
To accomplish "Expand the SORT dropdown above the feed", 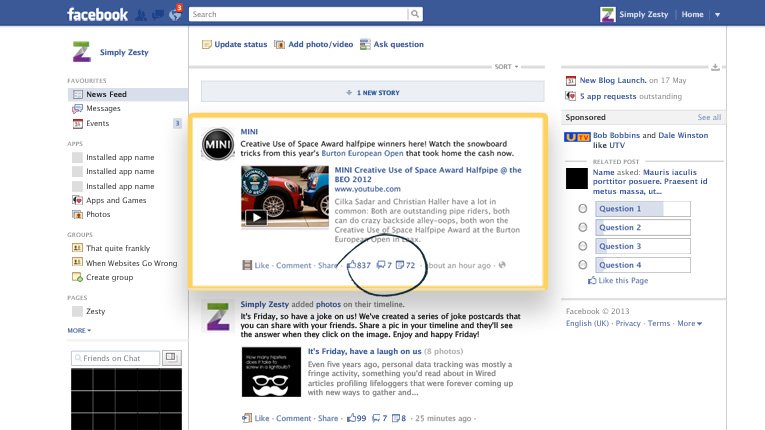I will tap(507, 67).
